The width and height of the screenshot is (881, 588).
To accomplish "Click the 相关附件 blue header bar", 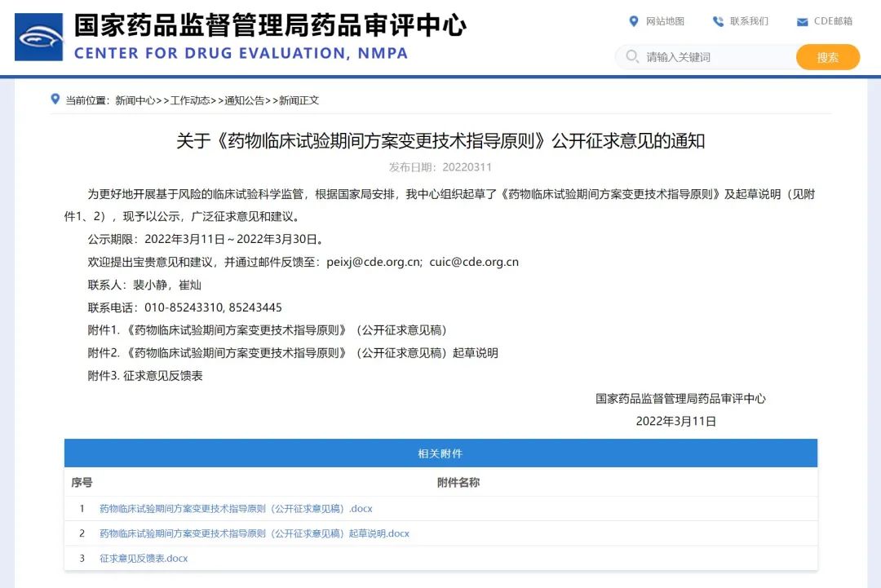I will 440,453.
